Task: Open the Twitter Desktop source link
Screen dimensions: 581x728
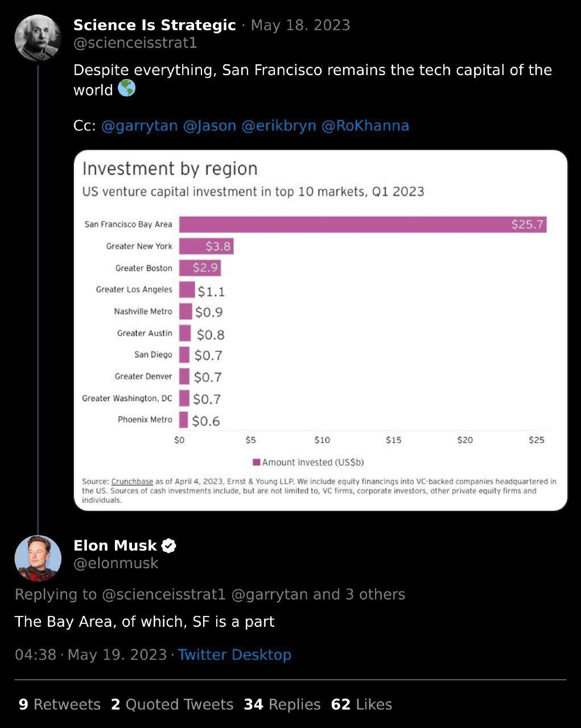Action: point(234,655)
